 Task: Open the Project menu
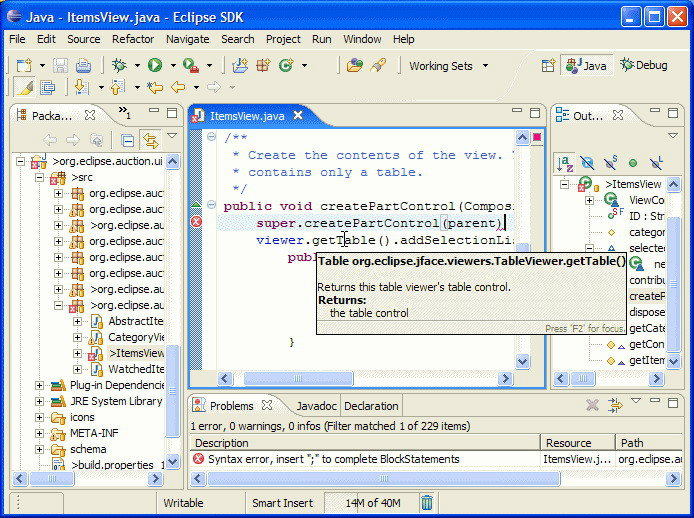(283, 39)
